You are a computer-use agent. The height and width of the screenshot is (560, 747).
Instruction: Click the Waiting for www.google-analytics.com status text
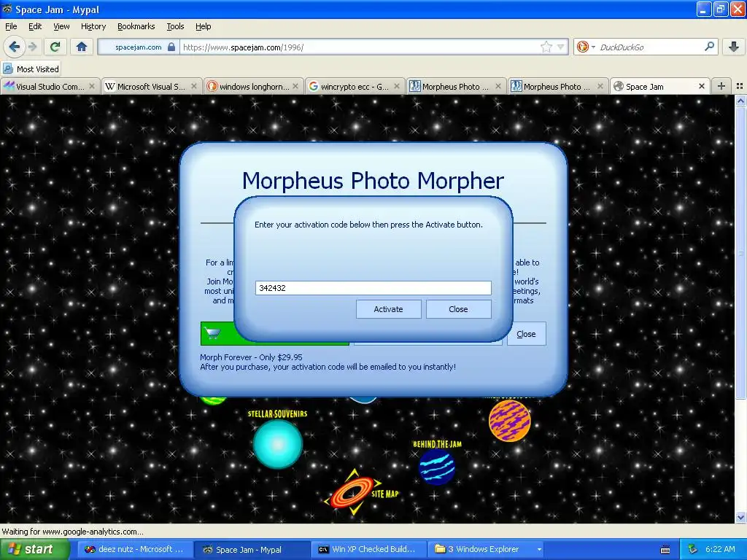point(72,532)
